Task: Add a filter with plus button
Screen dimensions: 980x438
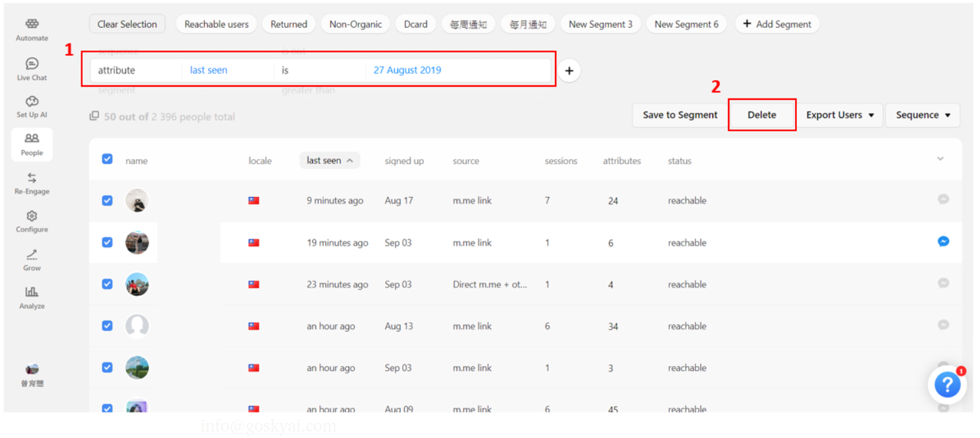Action: click(x=569, y=71)
